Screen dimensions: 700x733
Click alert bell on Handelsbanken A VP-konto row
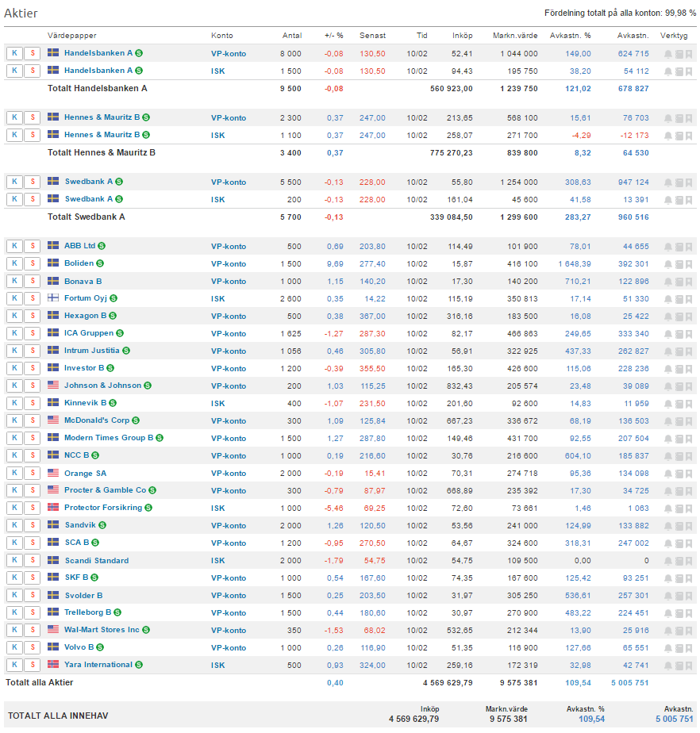click(x=667, y=54)
